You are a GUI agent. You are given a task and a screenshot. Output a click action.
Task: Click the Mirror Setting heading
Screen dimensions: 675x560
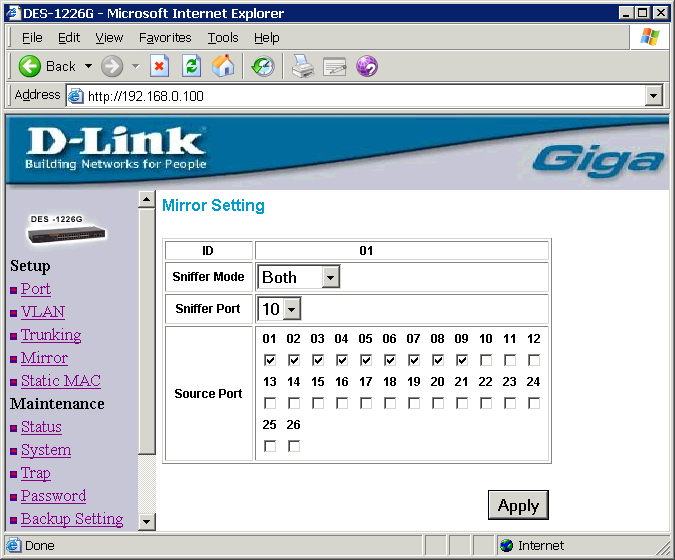tap(213, 205)
